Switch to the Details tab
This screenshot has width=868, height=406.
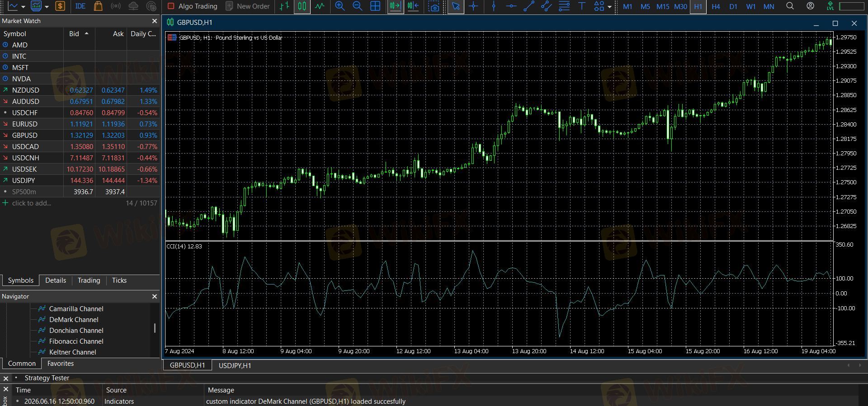point(56,280)
